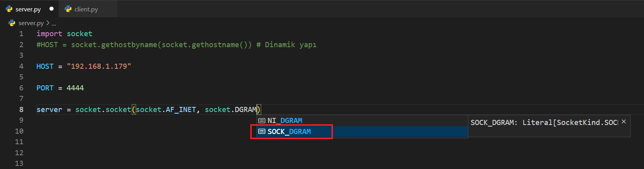Open the breadcrumb ellipsis symbol dropdown
The height and width of the screenshot is (169, 644).
(x=54, y=23)
